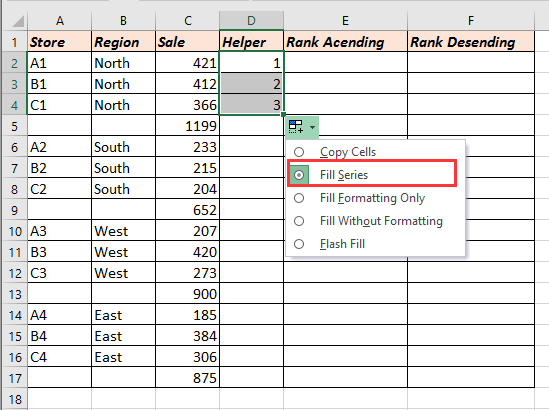This screenshot has width=549, height=410.
Task: Select row 5 header
Action: pyautogui.click(x=14, y=126)
